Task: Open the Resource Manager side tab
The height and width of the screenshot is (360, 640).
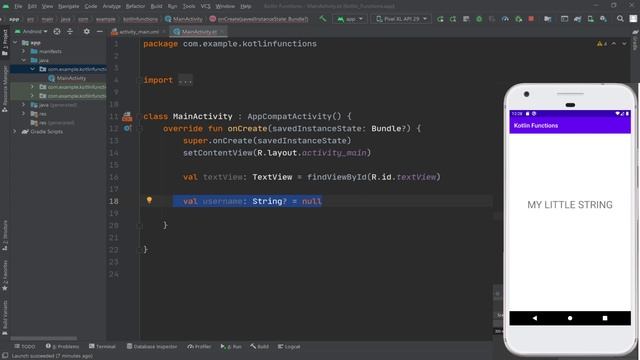Action: pyautogui.click(x=5, y=89)
